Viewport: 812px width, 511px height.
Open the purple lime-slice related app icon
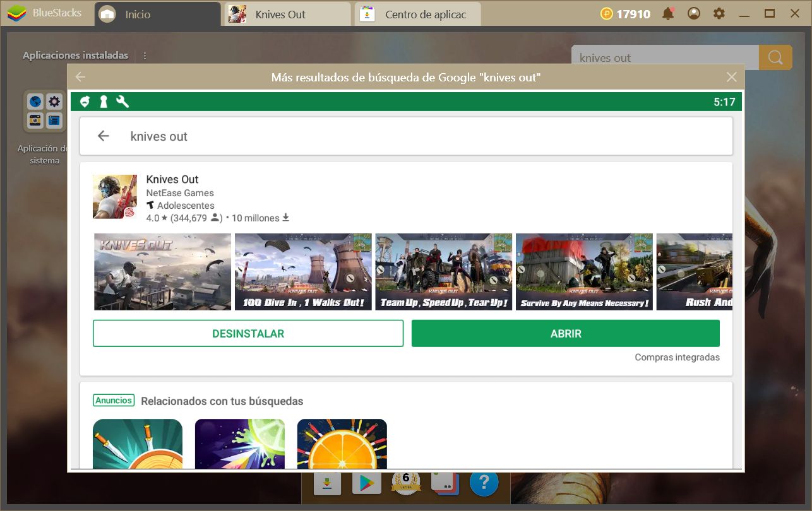pos(240,443)
